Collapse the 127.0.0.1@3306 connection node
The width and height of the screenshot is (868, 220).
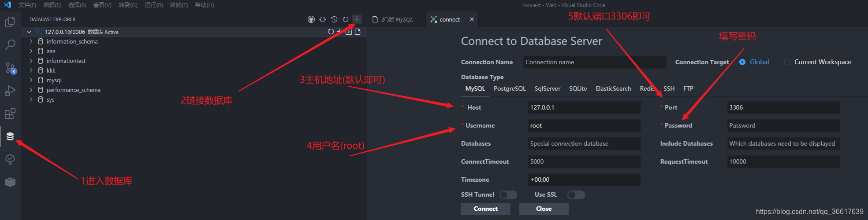pyautogui.click(x=29, y=32)
